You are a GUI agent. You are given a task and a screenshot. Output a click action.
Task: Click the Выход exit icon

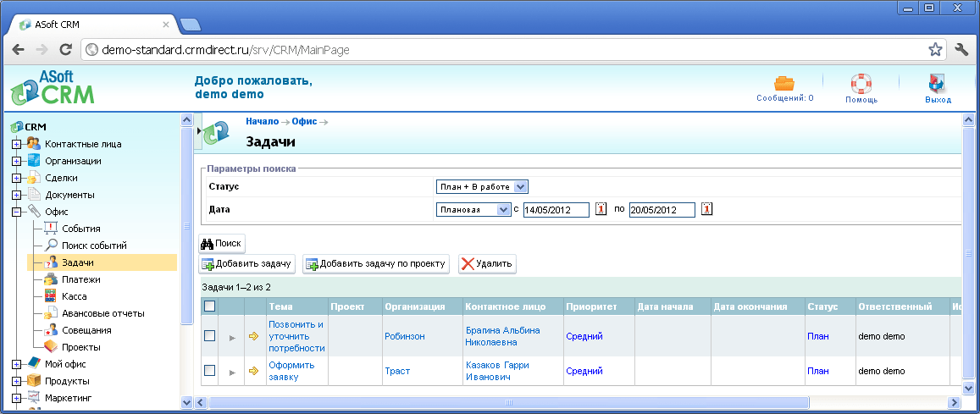(938, 84)
